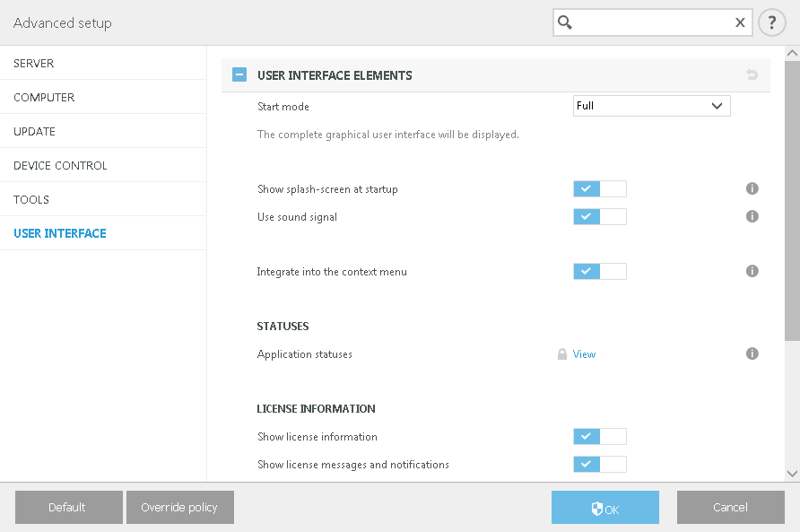The height and width of the screenshot is (532, 800).
Task: Show info for Use sound signal
Action: click(752, 216)
